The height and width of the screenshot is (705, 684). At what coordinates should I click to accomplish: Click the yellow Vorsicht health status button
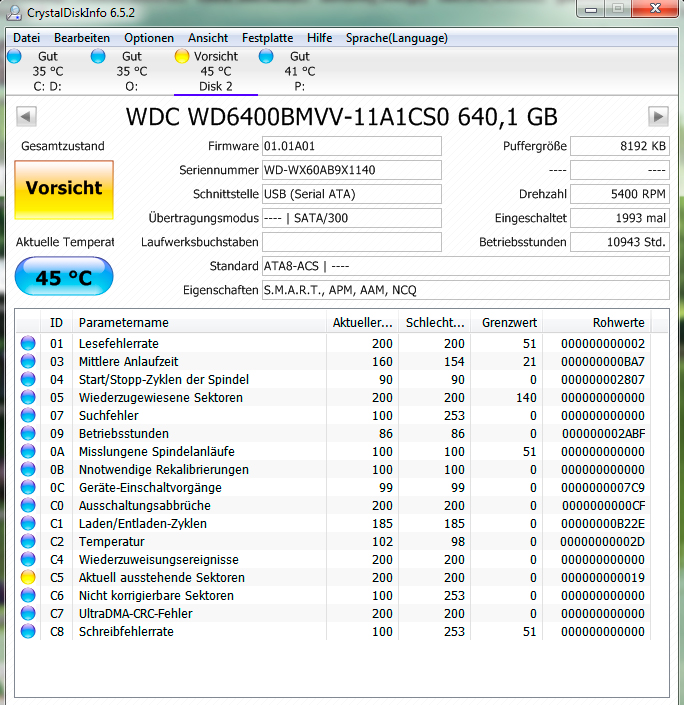[x=64, y=190]
